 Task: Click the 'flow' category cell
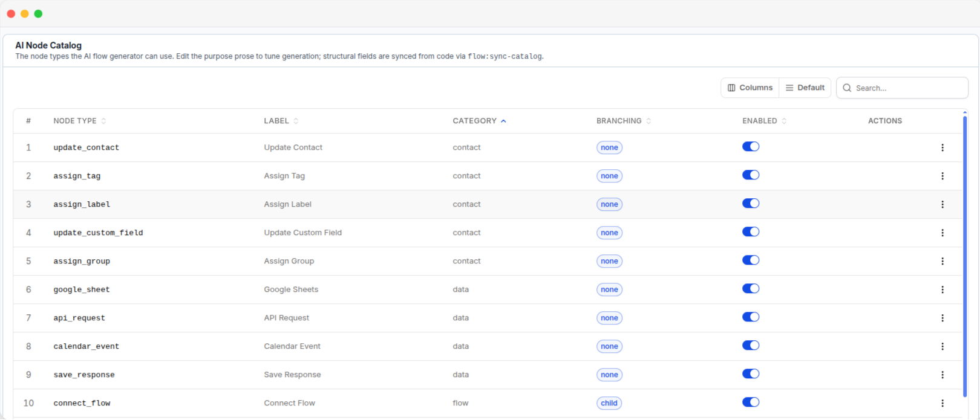click(460, 403)
